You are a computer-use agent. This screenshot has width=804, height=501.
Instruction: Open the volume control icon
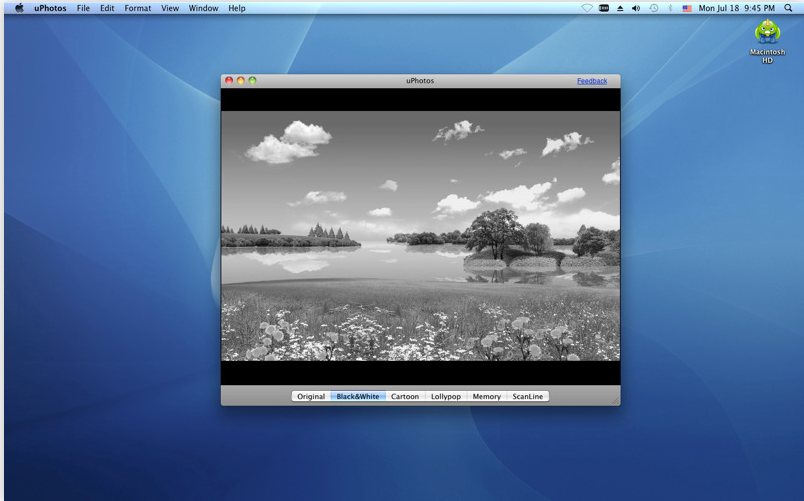pos(636,8)
